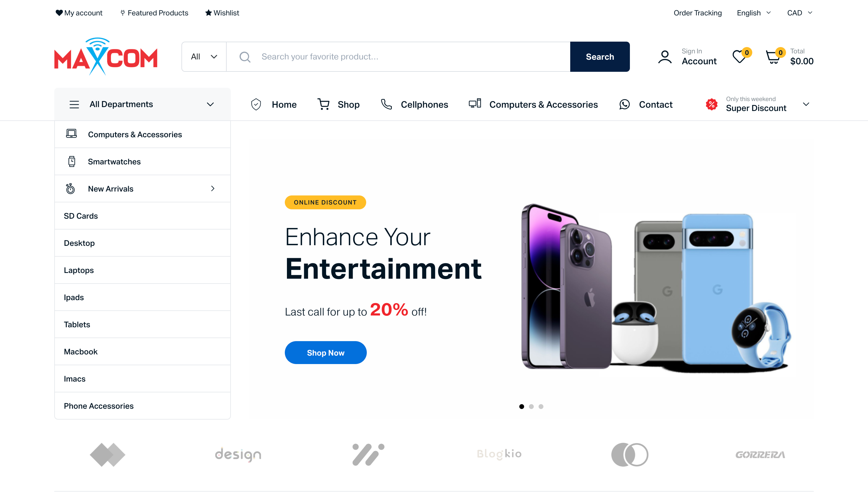This screenshot has width=868, height=504.
Task: Open the shopping cart icon
Action: (x=772, y=57)
